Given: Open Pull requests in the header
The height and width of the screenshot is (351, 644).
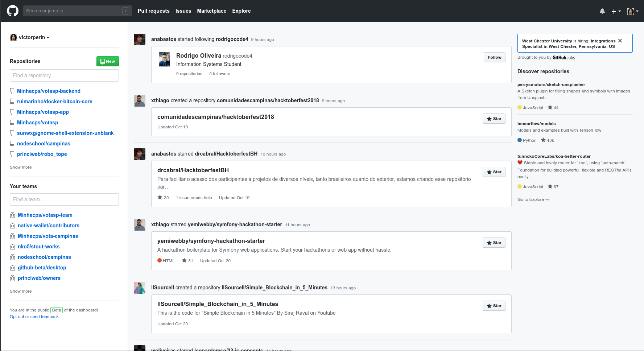Looking at the screenshot, I should coord(154,11).
